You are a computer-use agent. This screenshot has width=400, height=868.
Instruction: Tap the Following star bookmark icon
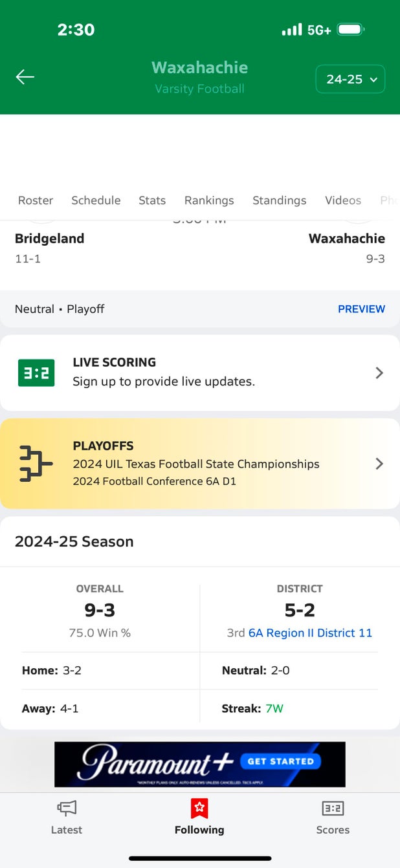point(199,808)
